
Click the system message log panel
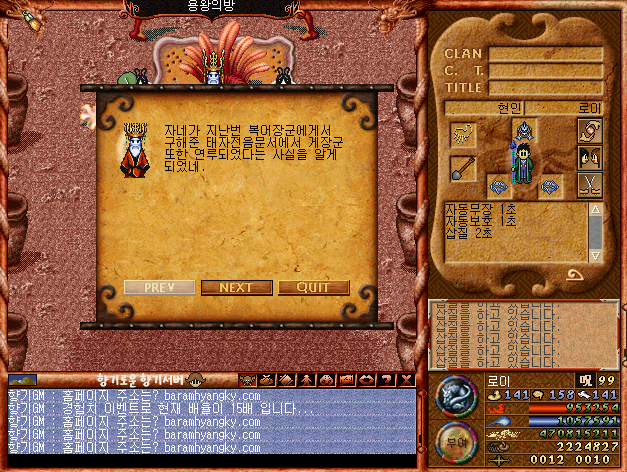(x=523, y=335)
